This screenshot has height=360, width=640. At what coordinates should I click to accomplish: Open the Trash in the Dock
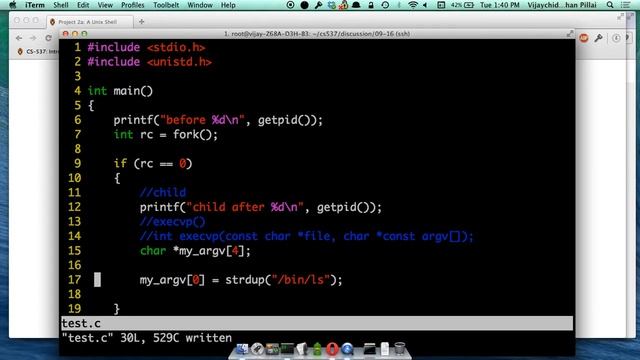(x=400, y=349)
